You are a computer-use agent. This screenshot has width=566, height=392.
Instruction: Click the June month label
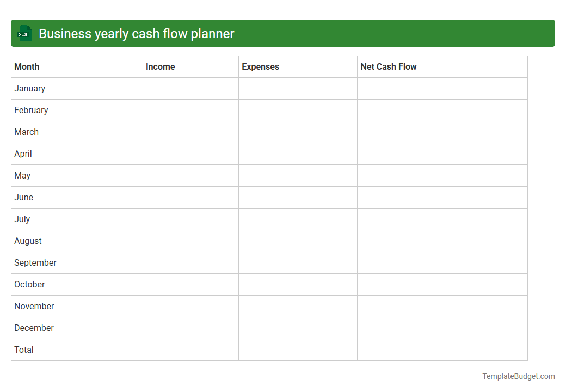tap(23, 197)
